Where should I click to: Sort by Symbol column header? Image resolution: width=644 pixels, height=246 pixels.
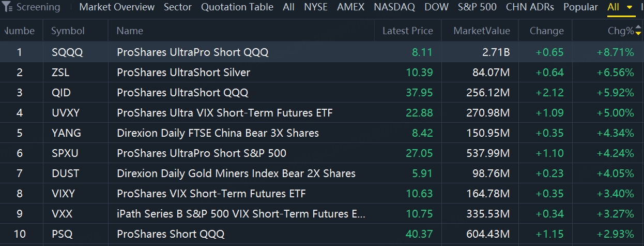pyautogui.click(x=68, y=31)
